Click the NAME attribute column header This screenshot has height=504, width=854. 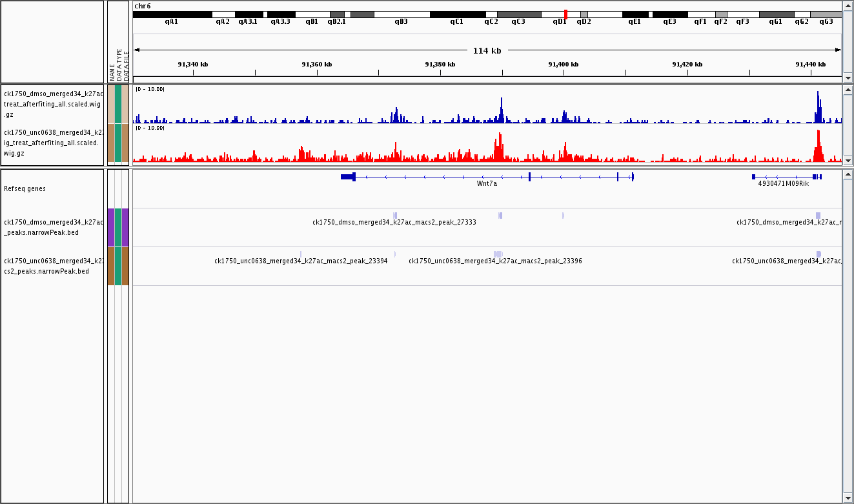point(111,72)
